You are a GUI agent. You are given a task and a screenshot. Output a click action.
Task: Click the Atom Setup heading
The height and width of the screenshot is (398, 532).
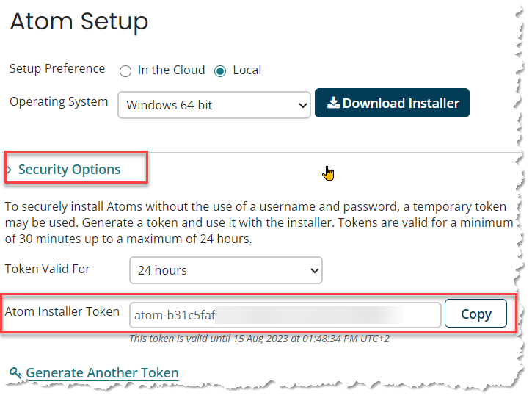click(79, 21)
